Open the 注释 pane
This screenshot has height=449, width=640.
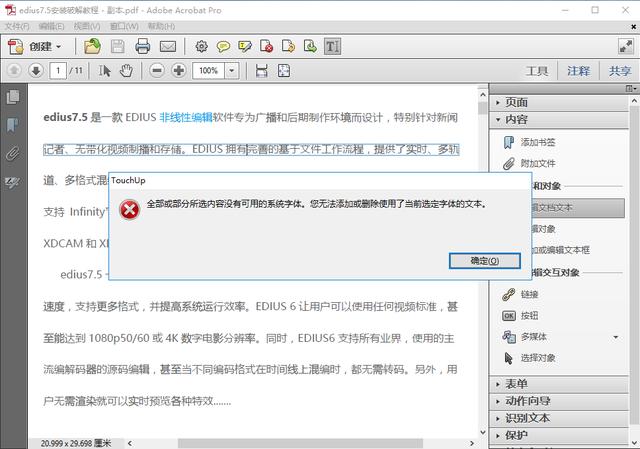coord(578,71)
